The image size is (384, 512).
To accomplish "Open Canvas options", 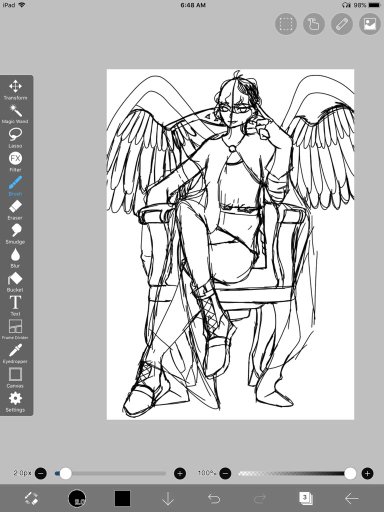I will coord(15,377).
